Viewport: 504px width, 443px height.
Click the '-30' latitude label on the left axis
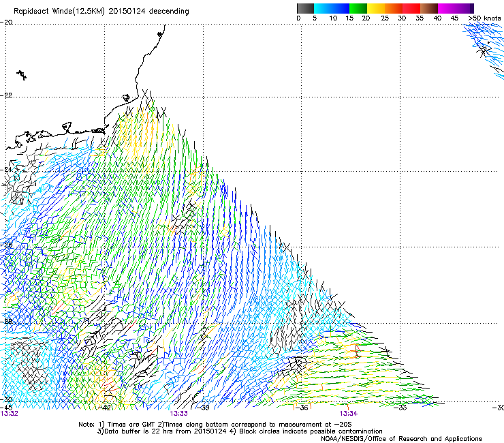(6, 399)
